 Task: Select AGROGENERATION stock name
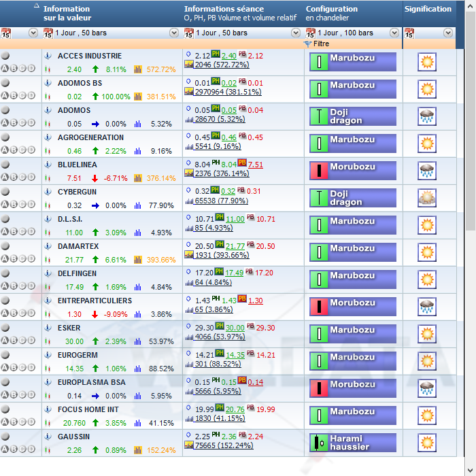click(90, 137)
